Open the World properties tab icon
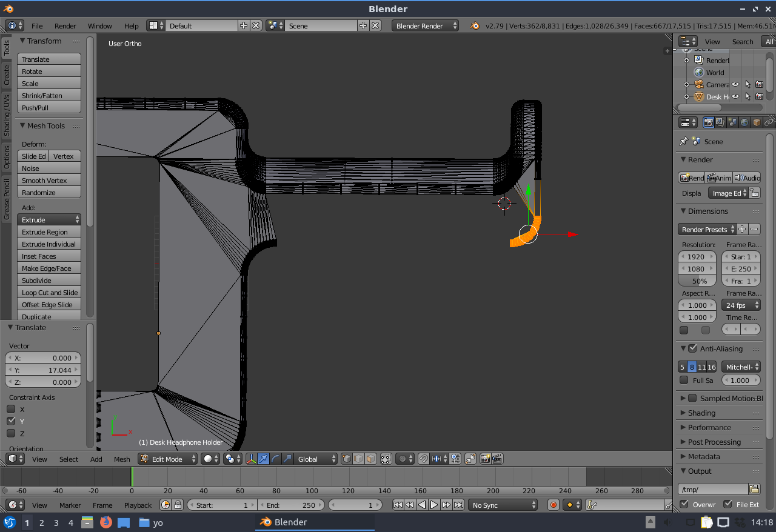Screen dimensions: 776x532 [x=744, y=122]
